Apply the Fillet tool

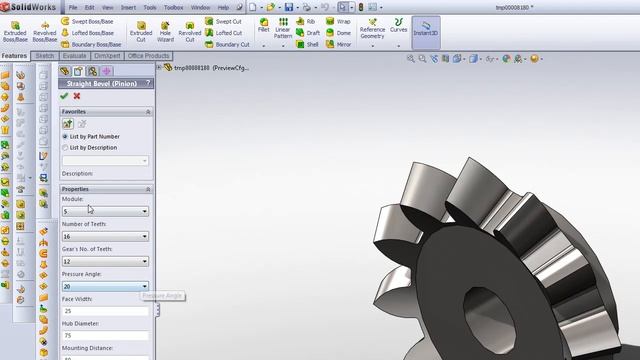[x=264, y=25]
